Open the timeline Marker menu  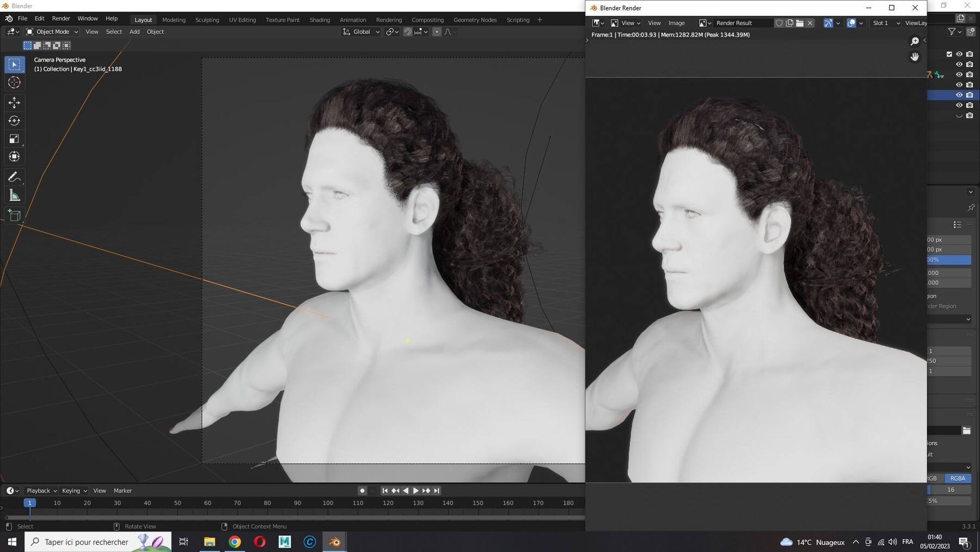(122, 490)
